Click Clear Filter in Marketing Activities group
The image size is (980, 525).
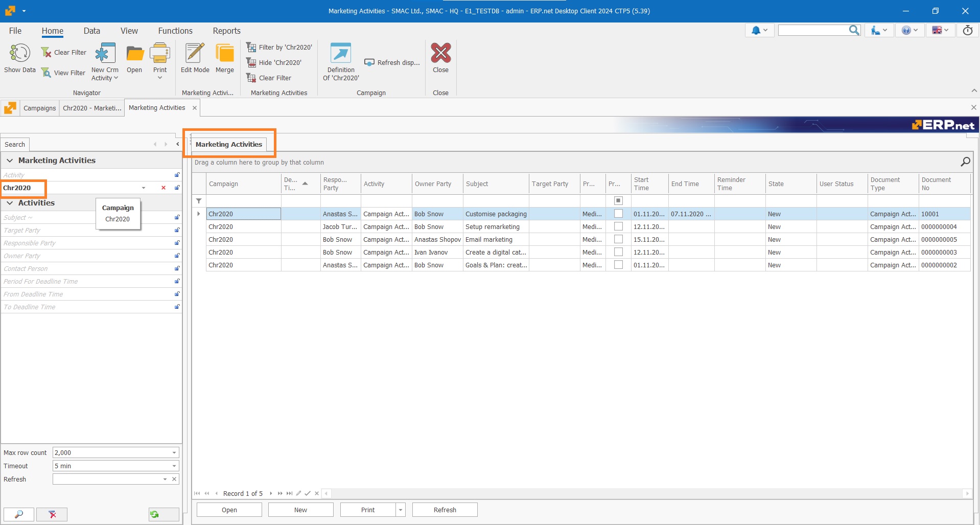[269, 78]
